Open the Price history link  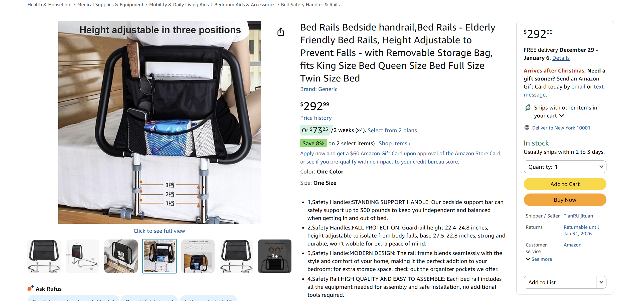316,118
